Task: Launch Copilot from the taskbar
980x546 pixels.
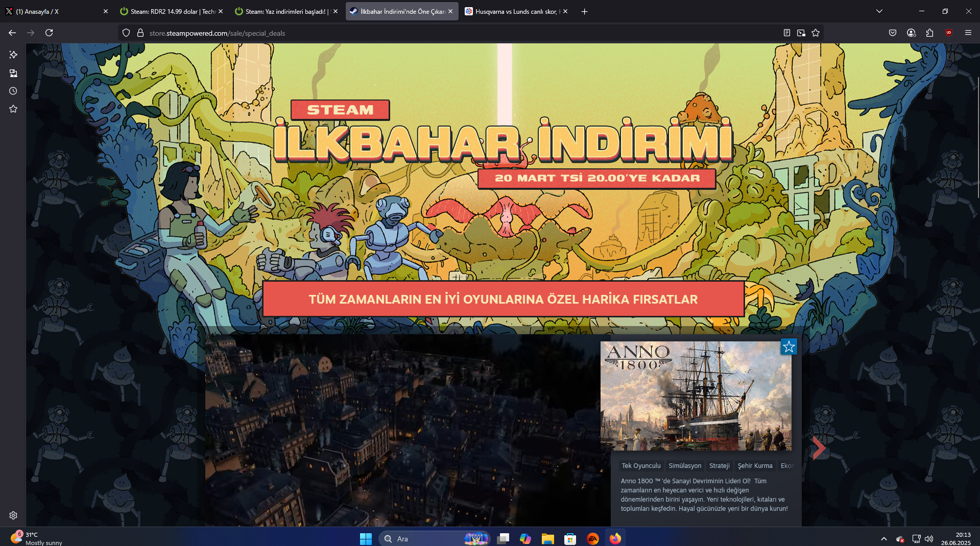Action: coord(525,539)
